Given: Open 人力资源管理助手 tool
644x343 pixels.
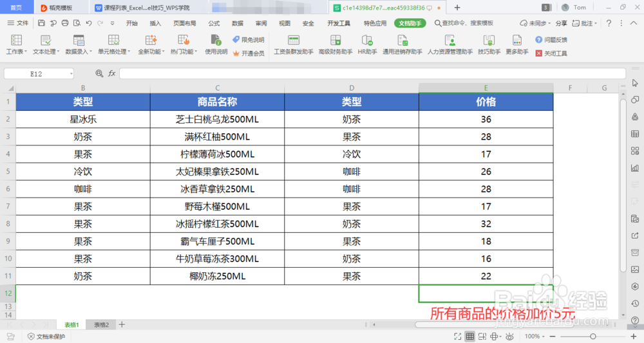Looking at the screenshot, I should click(450, 44).
